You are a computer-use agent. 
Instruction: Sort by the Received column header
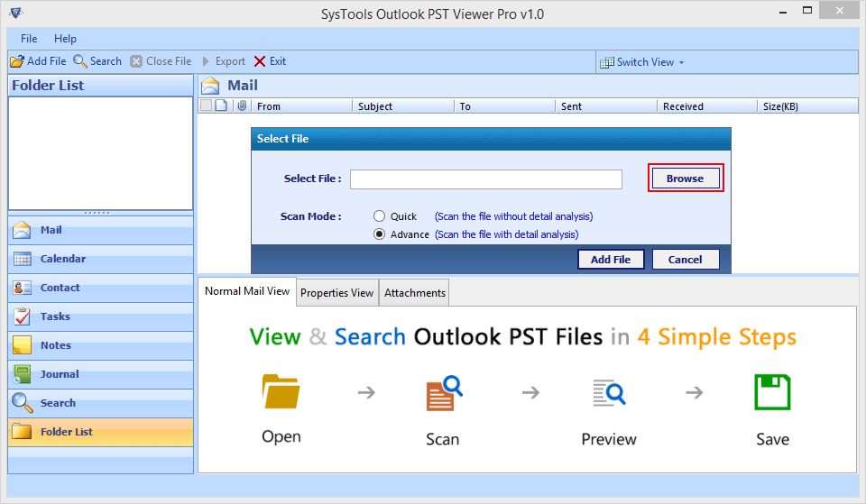click(707, 106)
